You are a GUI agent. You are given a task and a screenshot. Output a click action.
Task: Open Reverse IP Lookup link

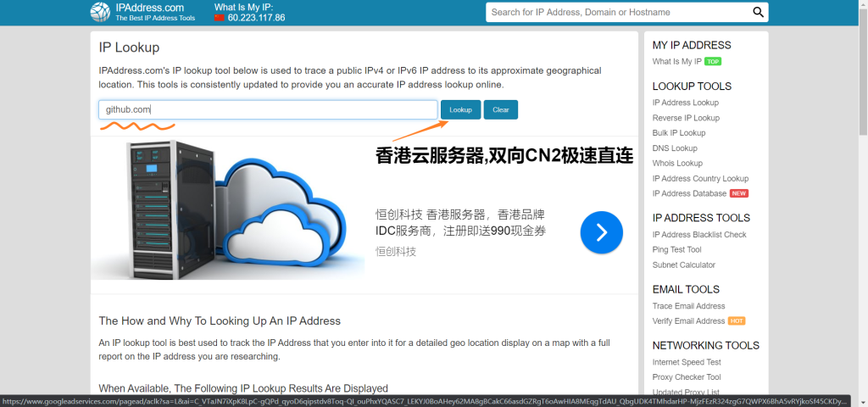pyautogui.click(x=686, y=118)
